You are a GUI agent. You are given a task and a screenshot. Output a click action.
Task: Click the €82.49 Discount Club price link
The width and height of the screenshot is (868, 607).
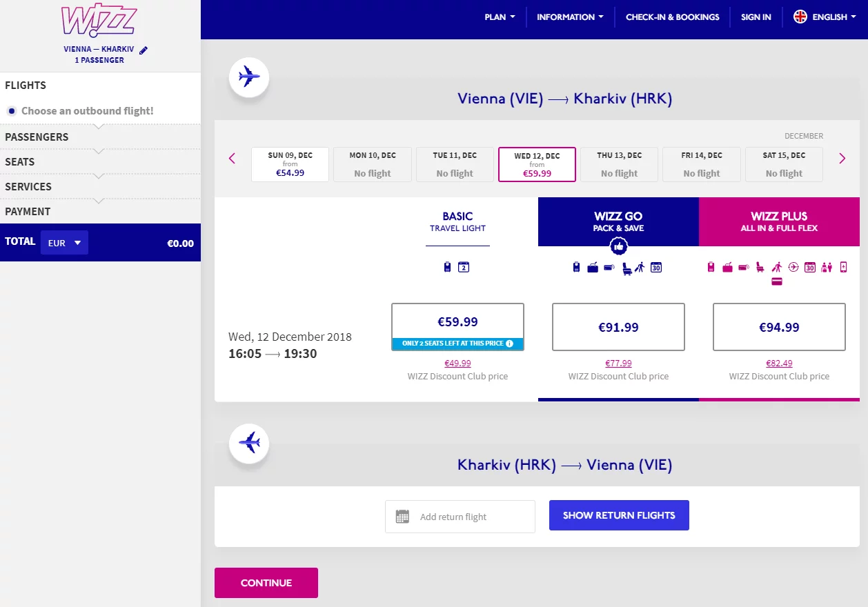(779, 364)
